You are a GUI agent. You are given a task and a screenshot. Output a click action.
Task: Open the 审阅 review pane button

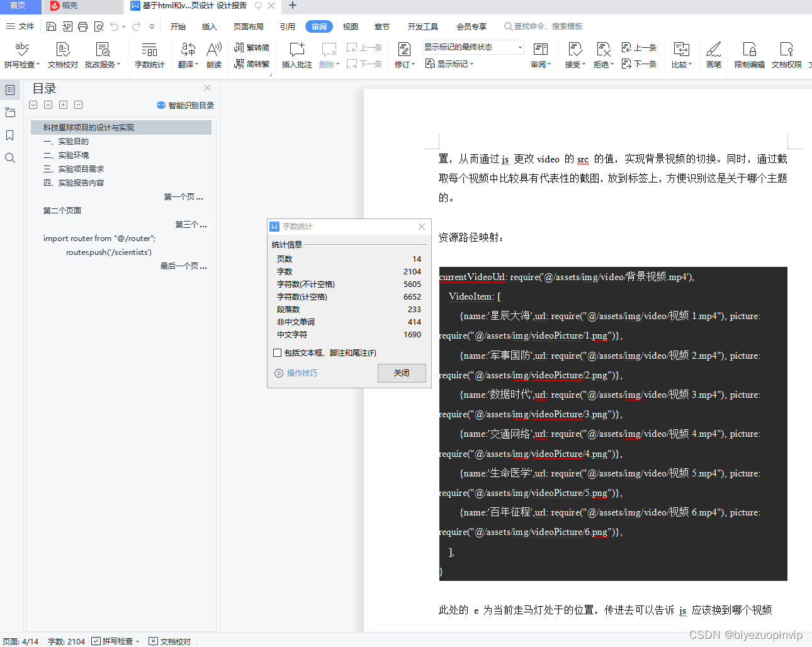[x=541, y=55]
